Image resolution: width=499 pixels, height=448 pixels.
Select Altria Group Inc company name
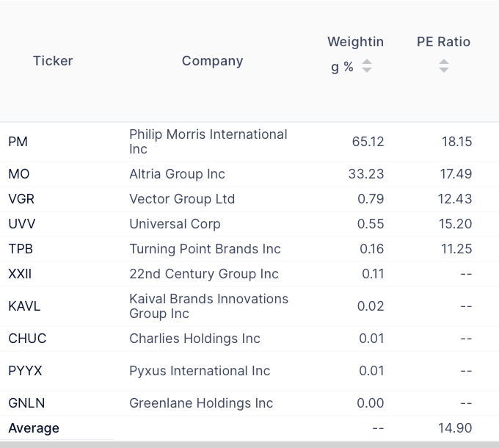177,174
